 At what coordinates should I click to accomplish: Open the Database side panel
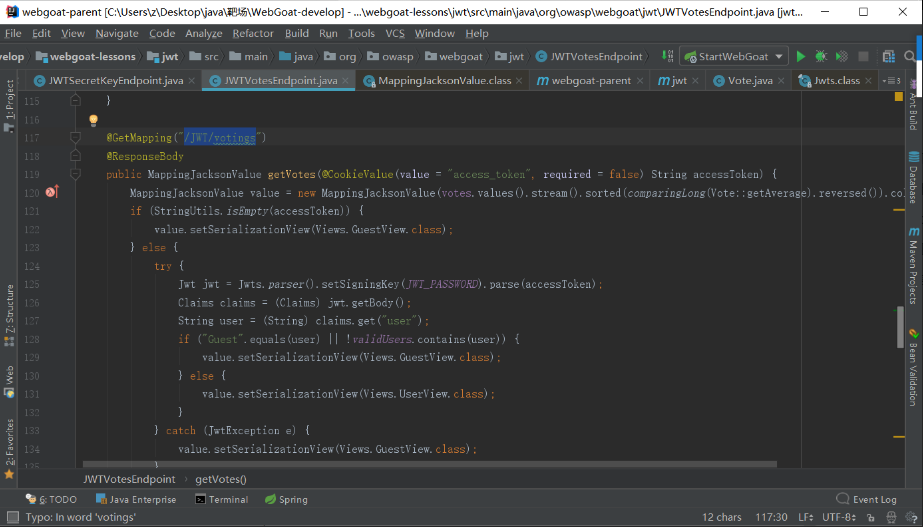[913, 177]
